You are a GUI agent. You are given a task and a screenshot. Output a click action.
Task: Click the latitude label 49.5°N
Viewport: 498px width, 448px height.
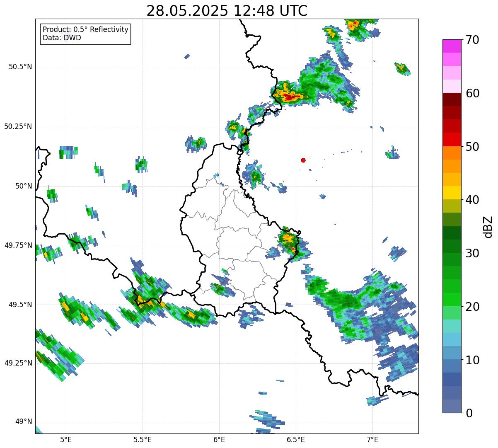(20, 305)
